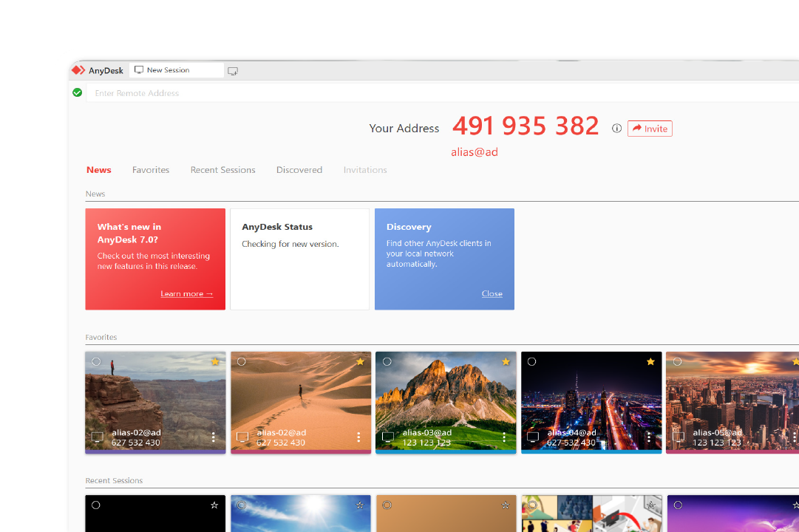This screenshot has height=532, width=799.
Task: Click the gold star on the alias-03@ad card
Action: click(x=506, y=362)
